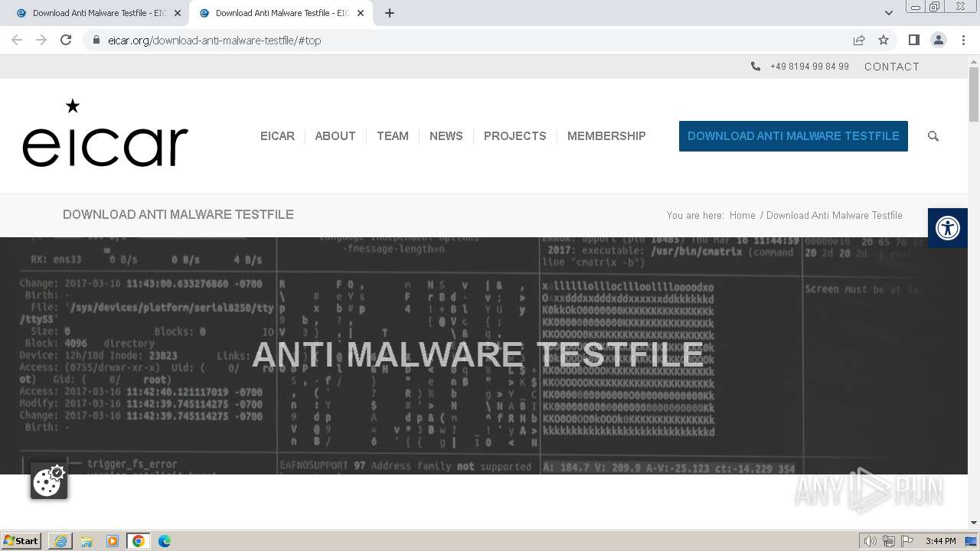Open the Chrome profile avatar

point(938,40)
